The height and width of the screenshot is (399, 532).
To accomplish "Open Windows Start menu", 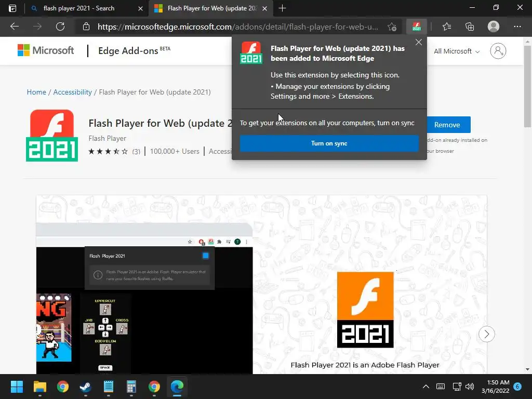I will point(17,387).
